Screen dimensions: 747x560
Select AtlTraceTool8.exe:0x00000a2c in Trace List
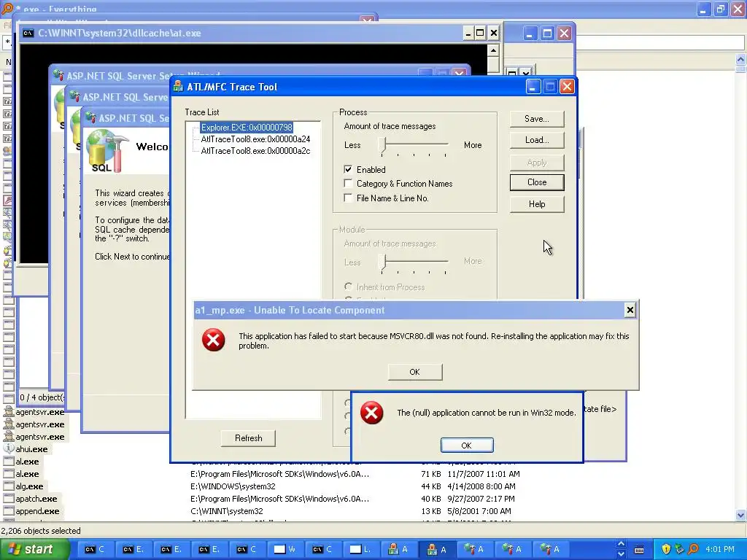click(255, 151)
